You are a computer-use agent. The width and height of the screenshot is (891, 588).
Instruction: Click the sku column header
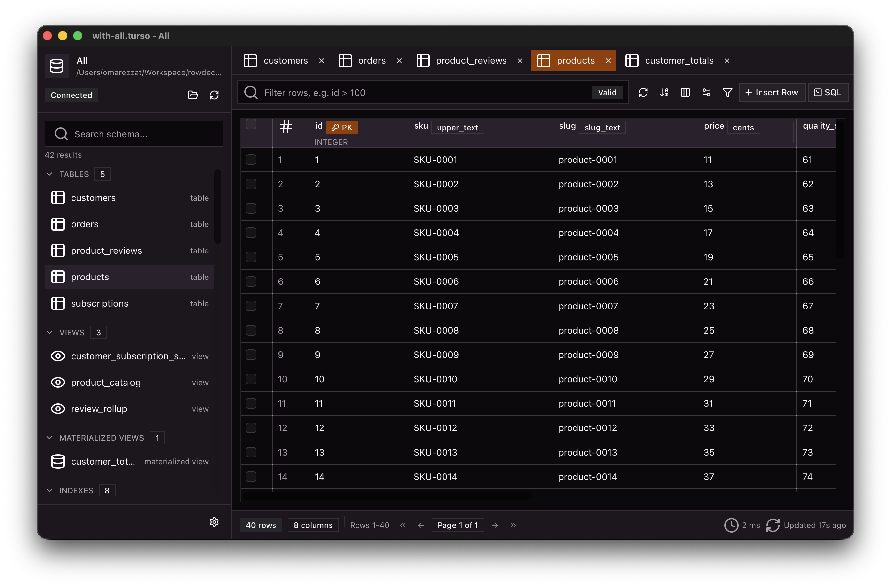pos(480,133)
